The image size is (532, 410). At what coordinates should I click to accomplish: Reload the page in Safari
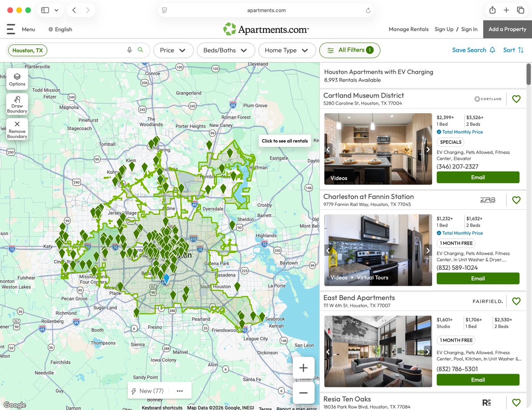pyautogui.click(x=368, y=11)
